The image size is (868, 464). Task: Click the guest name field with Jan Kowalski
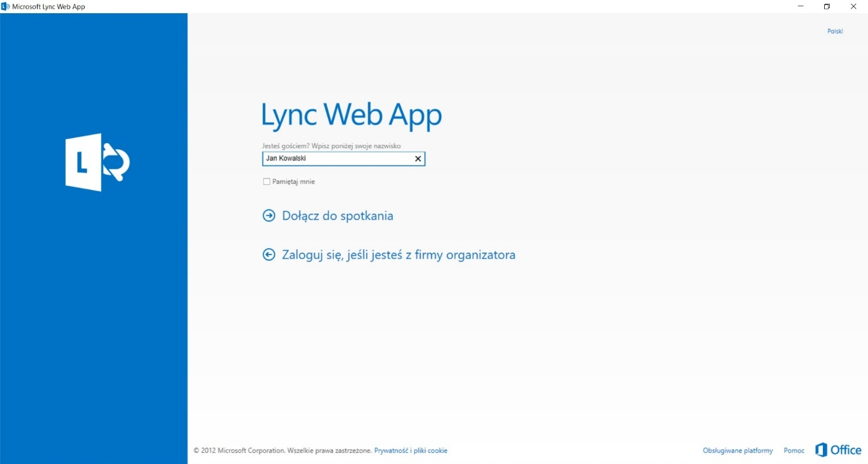343,159
